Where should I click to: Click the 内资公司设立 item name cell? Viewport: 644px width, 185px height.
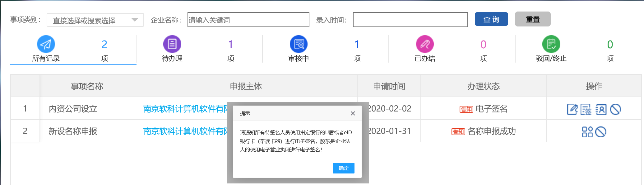pyautogui.click(x=73, y=109)
